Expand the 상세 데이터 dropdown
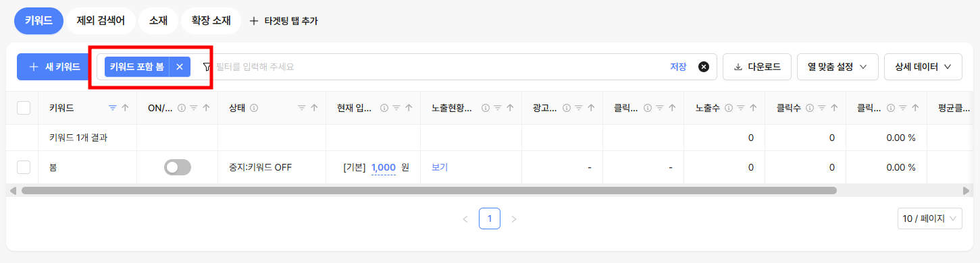This screenshot has width=980, height=263. (x=923, y=67)
